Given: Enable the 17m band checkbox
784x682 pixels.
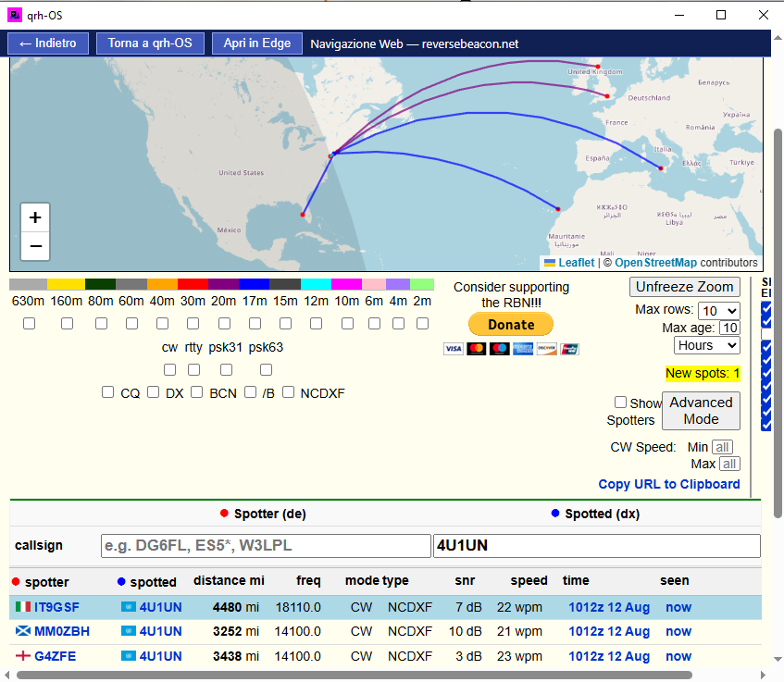Looking at the screenshot, I should pyautogui.click(x=255, y=324).
